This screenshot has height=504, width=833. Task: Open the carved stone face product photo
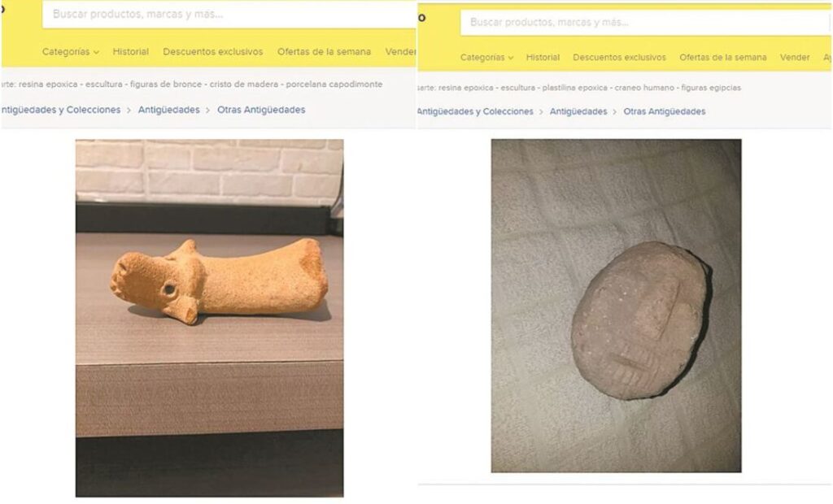pos(617,306)
